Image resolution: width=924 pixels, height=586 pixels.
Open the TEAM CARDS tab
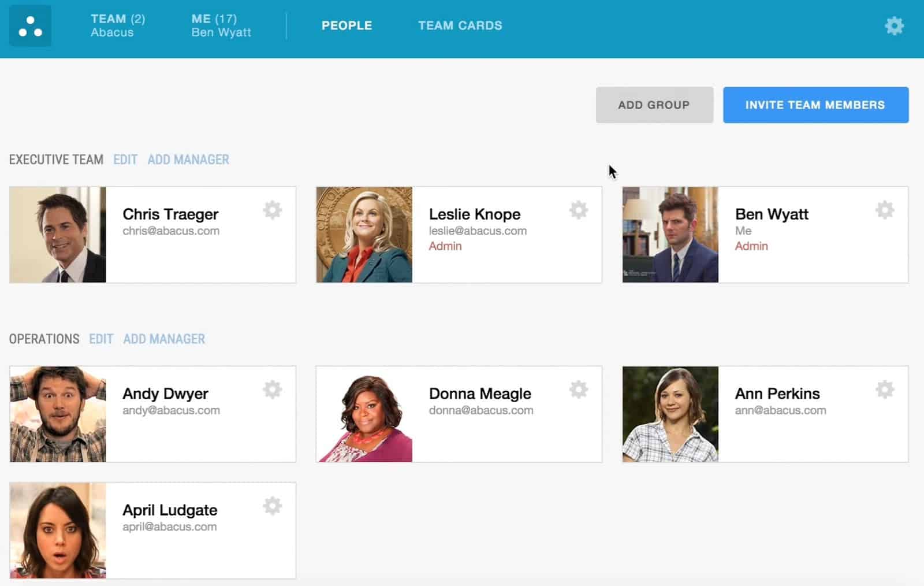point(460,25)
